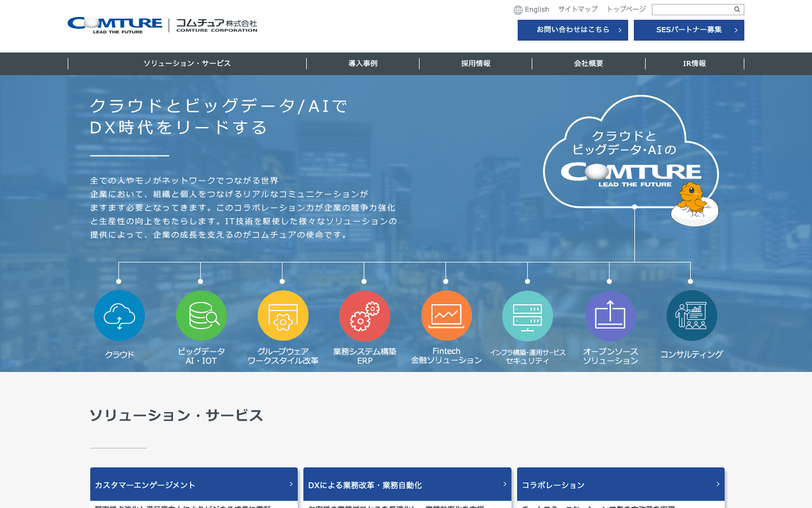Expand the コラボレーション card chevron
The height and width of the screenshot is (508, 812).
tap(718, 484)
